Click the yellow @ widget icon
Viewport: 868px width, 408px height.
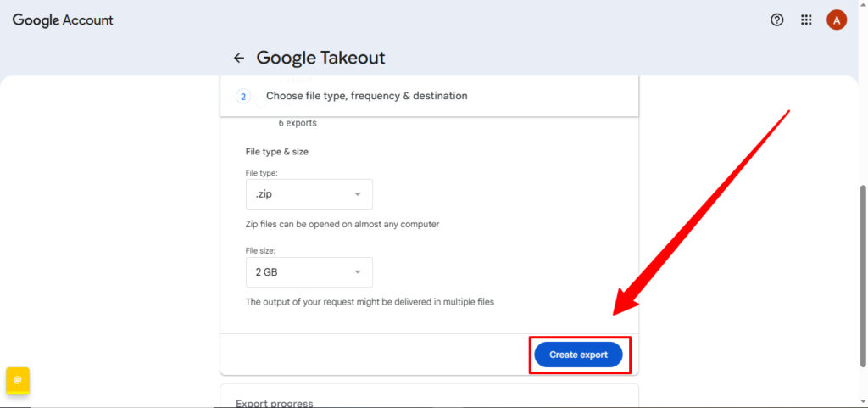(18, 380)
